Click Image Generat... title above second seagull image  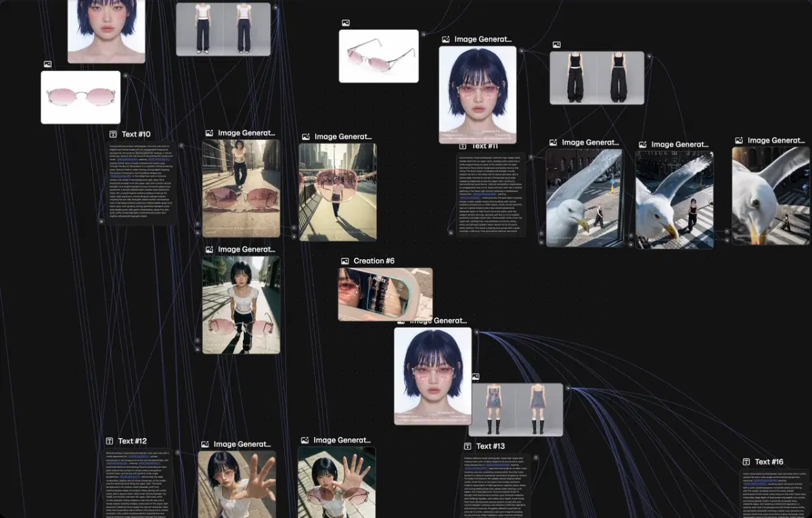[x=680, y=145]
